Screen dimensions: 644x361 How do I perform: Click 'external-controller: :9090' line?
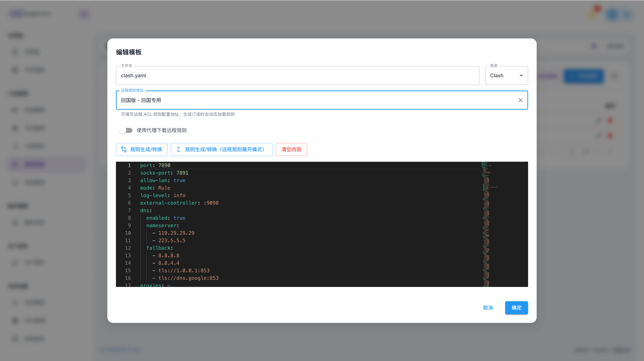pos(179,203)
